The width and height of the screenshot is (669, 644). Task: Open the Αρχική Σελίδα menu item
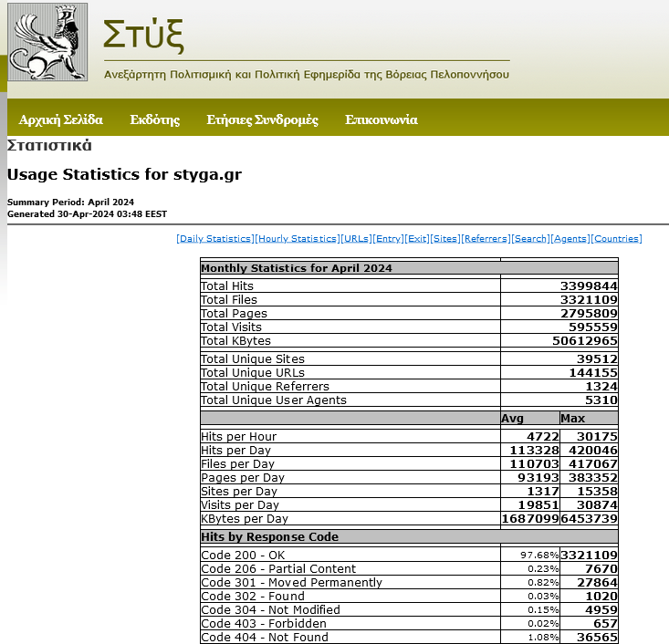(60, 119)
